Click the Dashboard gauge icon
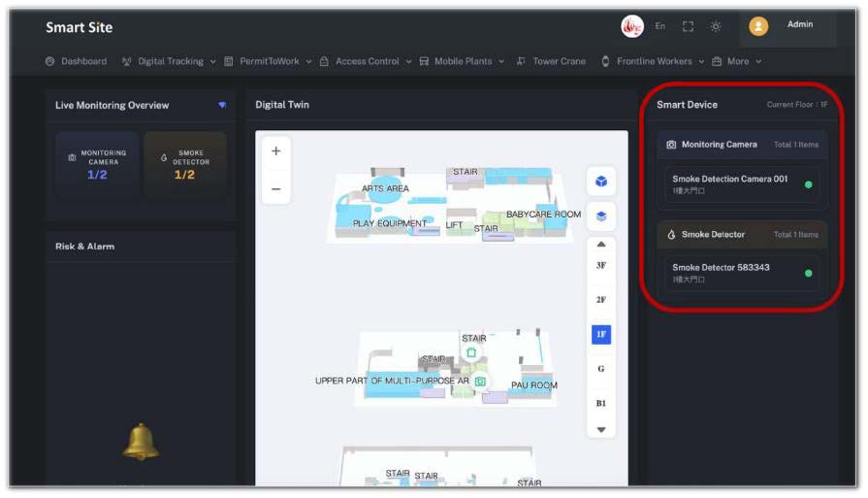This screenshot has height=498, width=868. tap(49, 61)
